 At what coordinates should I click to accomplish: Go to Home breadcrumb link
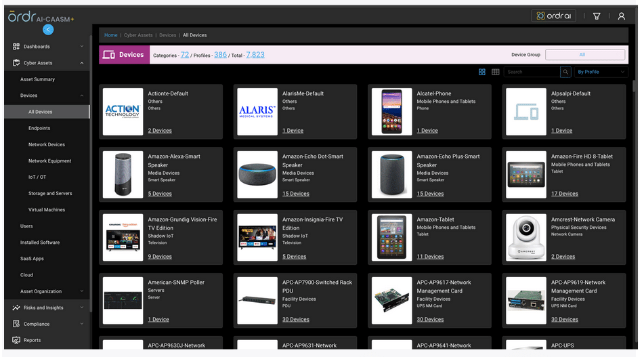pyautogui.click(x=111, y=35)
